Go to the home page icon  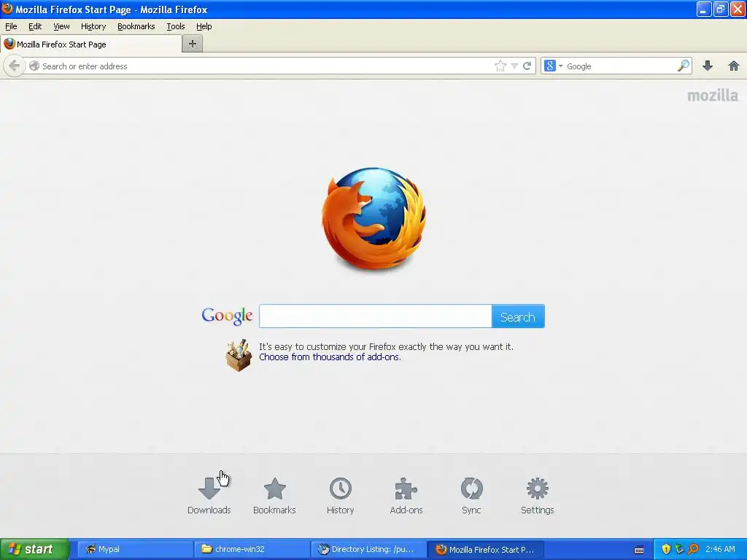pyautogui.click(x=734, y=66)
